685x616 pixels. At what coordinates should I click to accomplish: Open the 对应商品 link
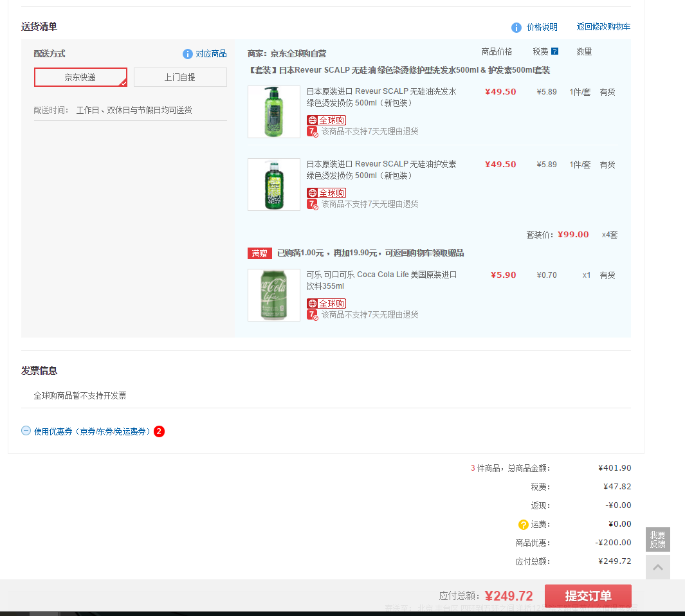tap(211, 54)
